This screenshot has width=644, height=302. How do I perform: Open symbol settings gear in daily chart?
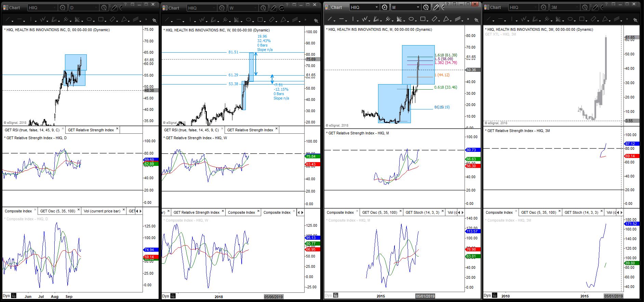(63, 8)
